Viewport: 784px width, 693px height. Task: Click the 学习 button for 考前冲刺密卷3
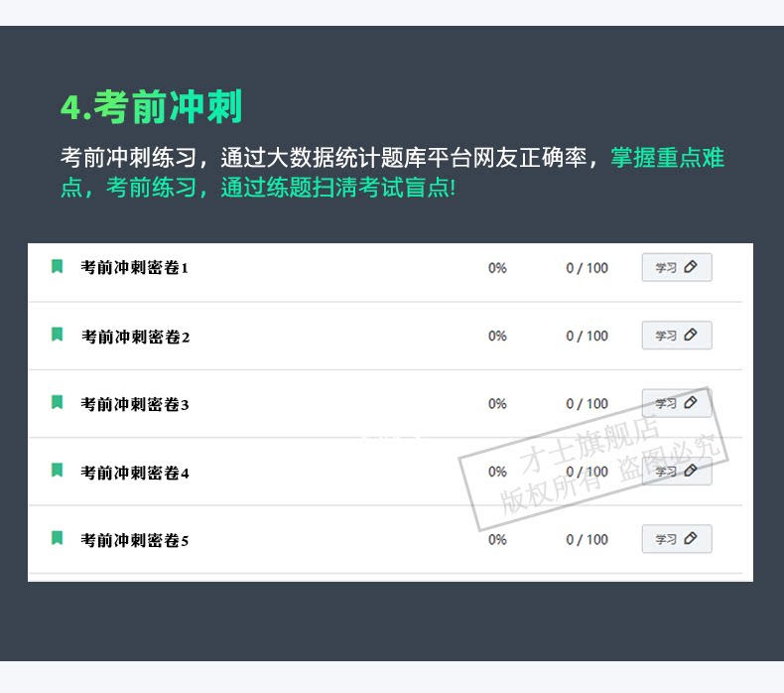tap(676, 403)
